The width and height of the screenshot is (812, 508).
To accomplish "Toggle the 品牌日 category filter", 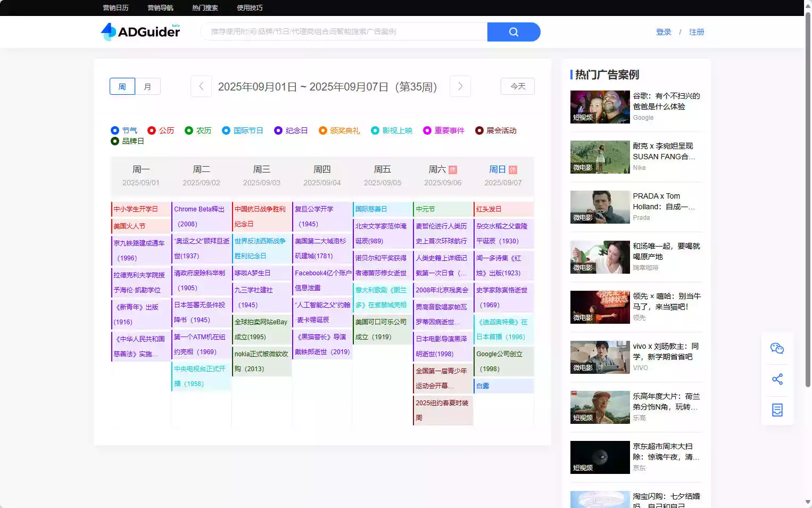I will (x=128, y=141).
